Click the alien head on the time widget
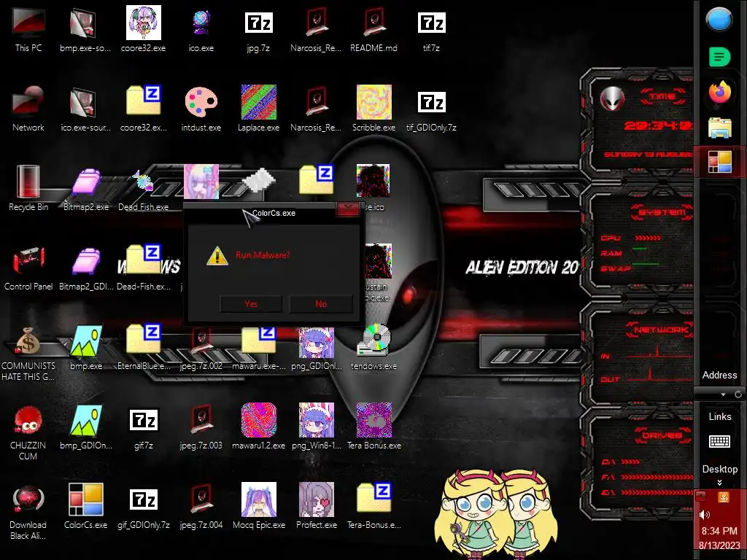 click(x=612, y=99)
